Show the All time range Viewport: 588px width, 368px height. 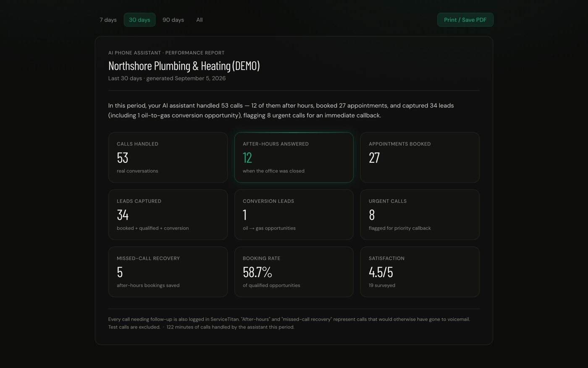pos(199,20)
